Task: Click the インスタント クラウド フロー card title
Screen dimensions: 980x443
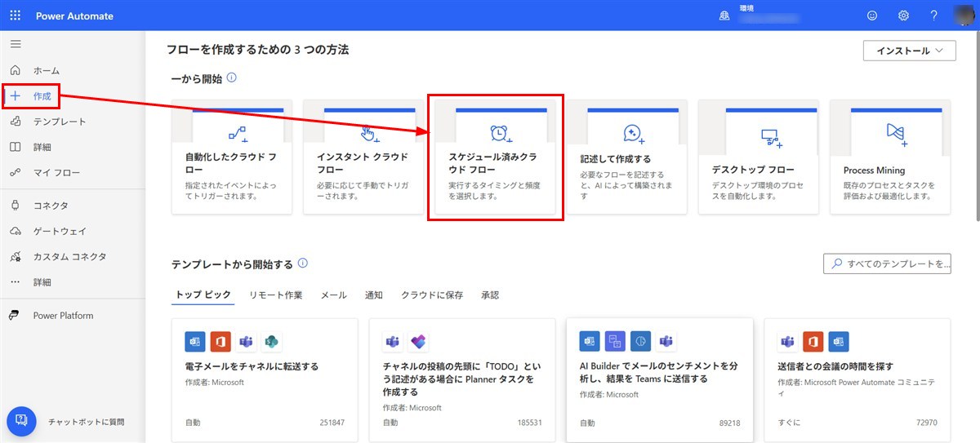Action: 362,163
